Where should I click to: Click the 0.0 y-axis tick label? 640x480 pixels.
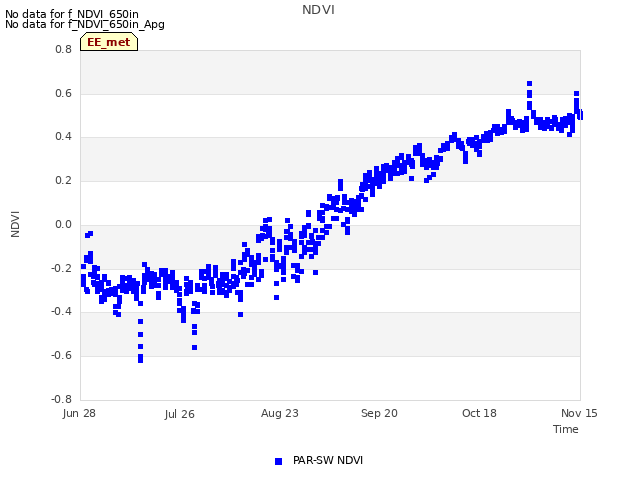pos(63,224)
